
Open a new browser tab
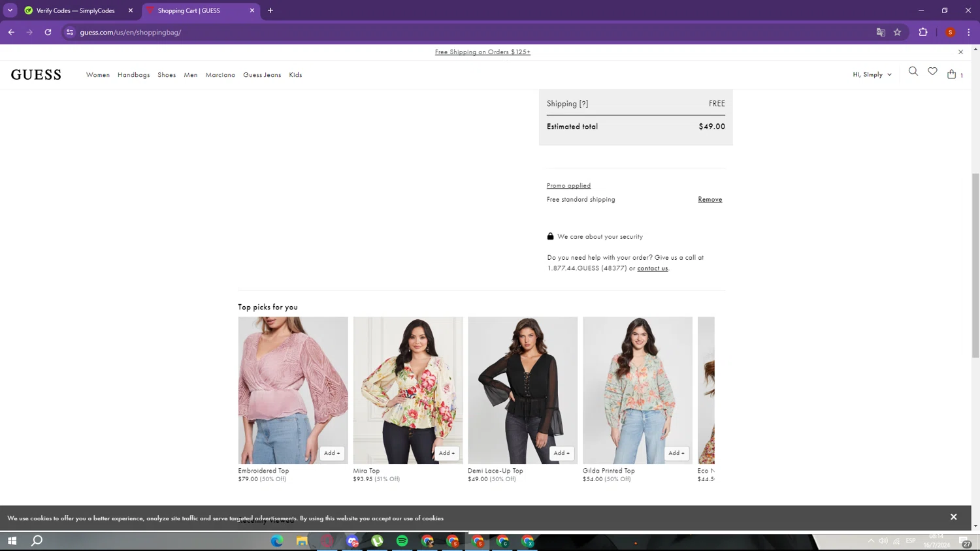pyautogui.click(x=270, y=10)
